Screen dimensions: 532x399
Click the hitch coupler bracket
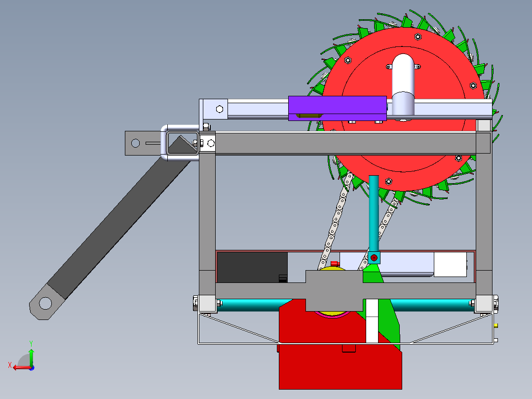tap(181, 143)
